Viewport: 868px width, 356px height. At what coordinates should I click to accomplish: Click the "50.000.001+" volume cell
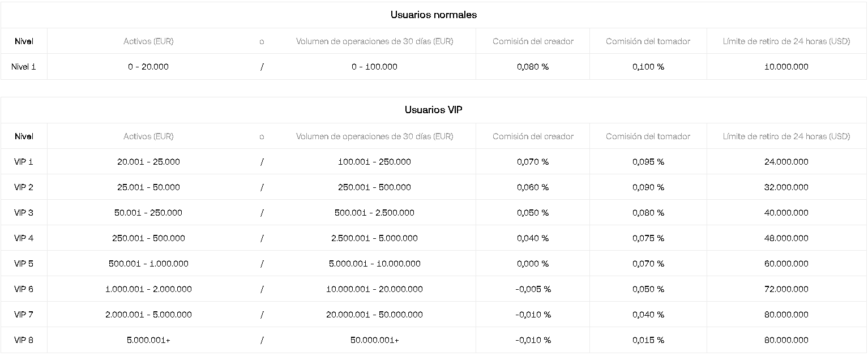(374, 340)
